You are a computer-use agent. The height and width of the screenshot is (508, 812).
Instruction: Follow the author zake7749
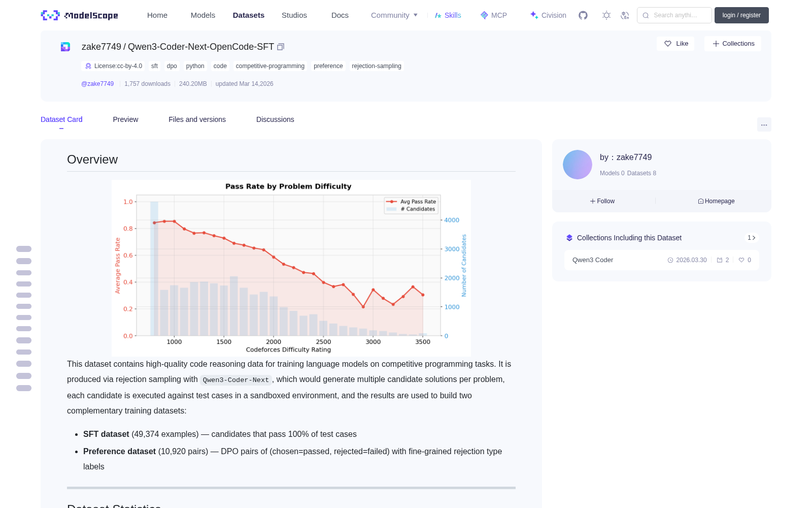pos(602,201)
